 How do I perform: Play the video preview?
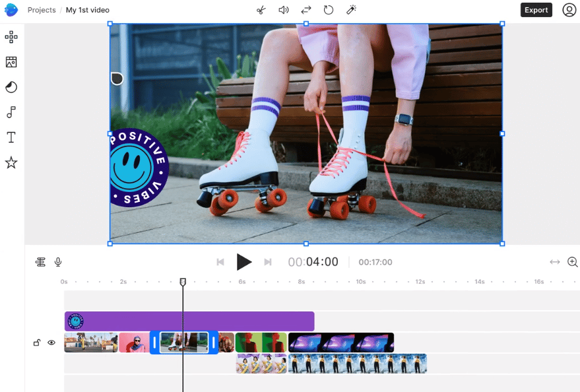coord(243,262)
